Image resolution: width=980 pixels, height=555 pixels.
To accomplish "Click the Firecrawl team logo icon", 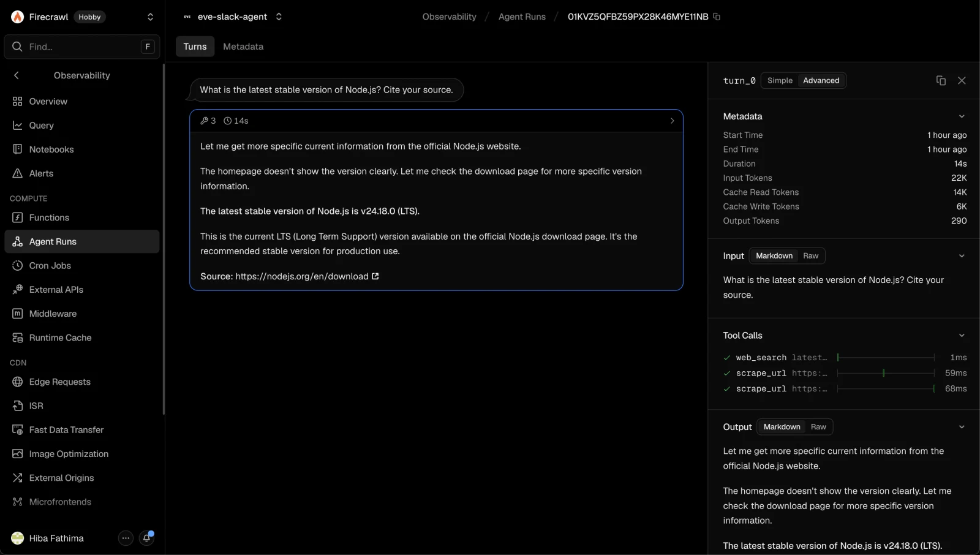I will [x=18, y=17].
